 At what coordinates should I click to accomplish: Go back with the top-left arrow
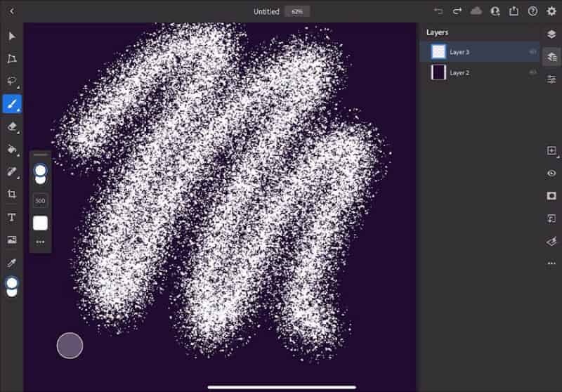click(x=11, y=11)
